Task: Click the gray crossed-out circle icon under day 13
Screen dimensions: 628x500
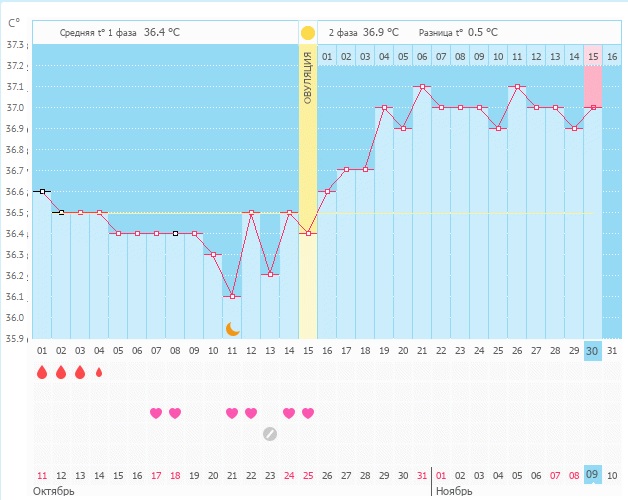Action: [270, 433]
